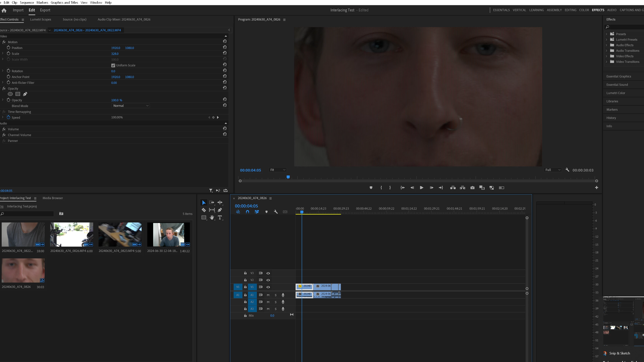Viewport: 644px width, 362px height.
Task: Select the Type tool
Action: click(220, 217)
